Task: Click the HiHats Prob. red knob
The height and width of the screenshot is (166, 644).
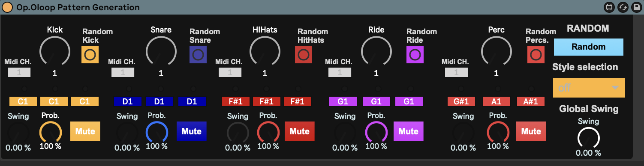Action: tap(268, 133)
